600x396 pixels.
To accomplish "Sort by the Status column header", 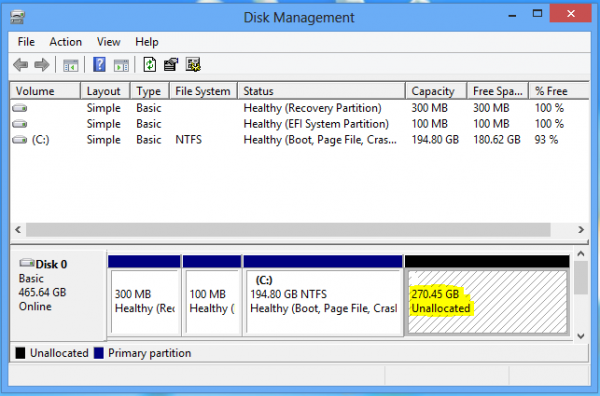I will [x=321, y=91].
